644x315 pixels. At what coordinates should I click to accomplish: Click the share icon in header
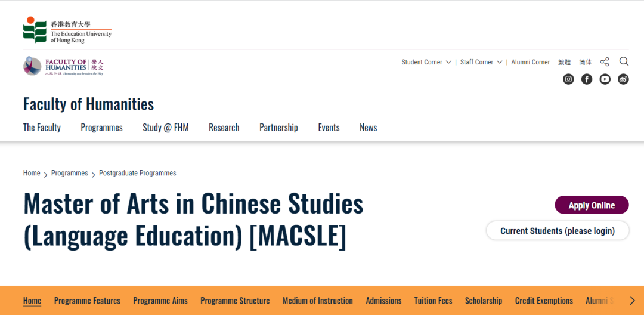(x=605, y=62)
